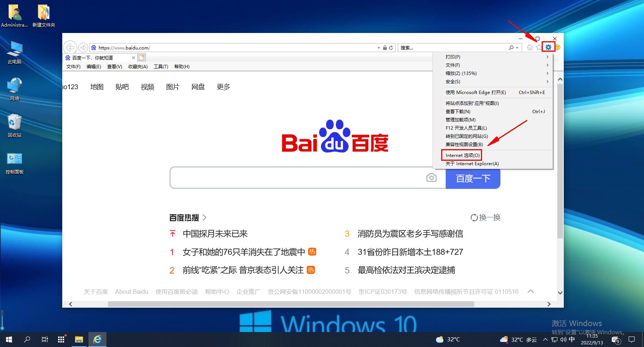Viewport: 644px width, 347px height.
Task: Click the 百度一下 search button
Action: pos(473,179)
